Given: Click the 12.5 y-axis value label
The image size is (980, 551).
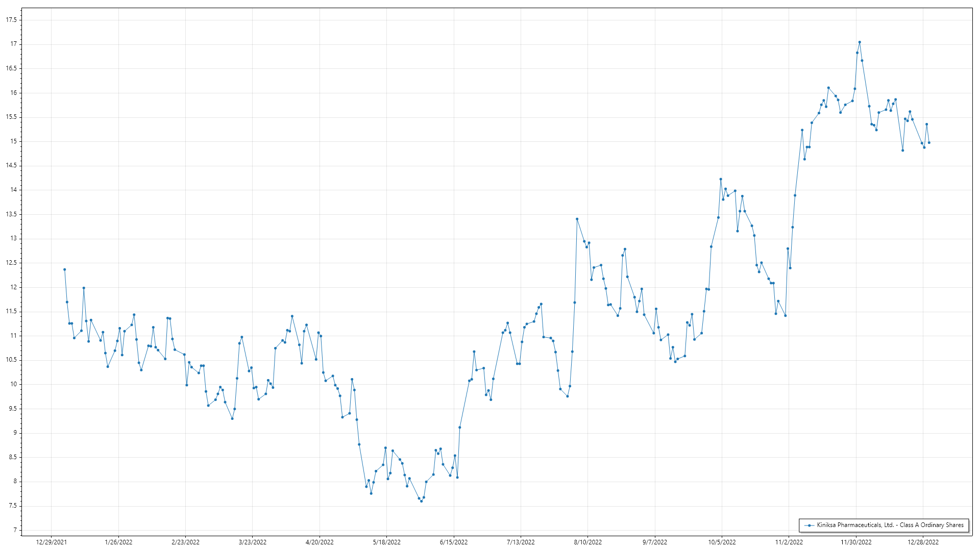Looking at the screenshot, I should (x=11, y=263).
